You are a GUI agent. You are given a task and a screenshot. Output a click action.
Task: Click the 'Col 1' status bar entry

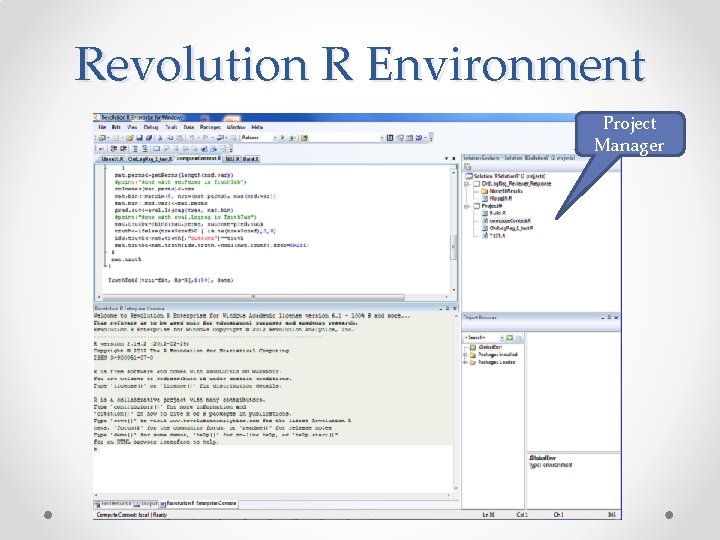(522, 515)
